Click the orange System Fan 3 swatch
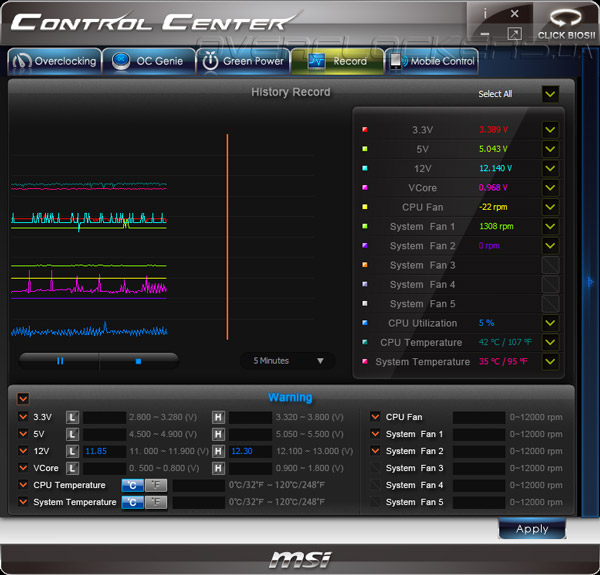 coord(365,265)
